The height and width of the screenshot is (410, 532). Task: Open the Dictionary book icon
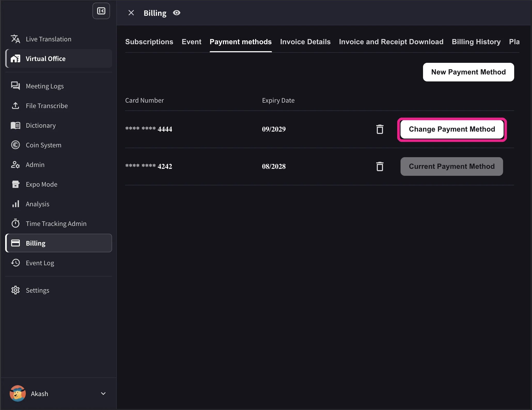pyautogui.click(x=15, y=125)
